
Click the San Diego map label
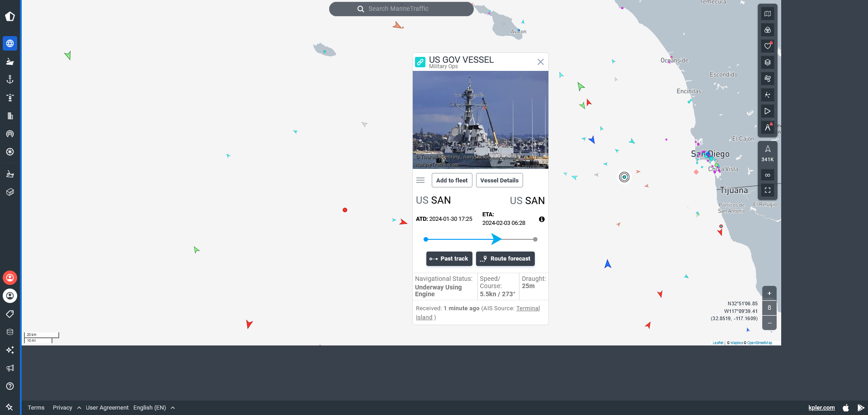pyautogui.click(x=710, y=154)
